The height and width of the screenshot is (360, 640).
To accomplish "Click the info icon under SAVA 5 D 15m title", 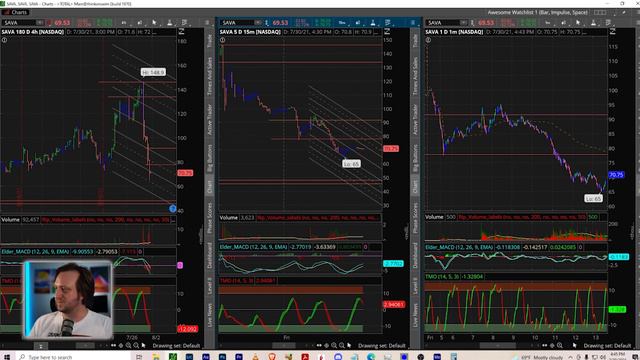I will (222, 40).
